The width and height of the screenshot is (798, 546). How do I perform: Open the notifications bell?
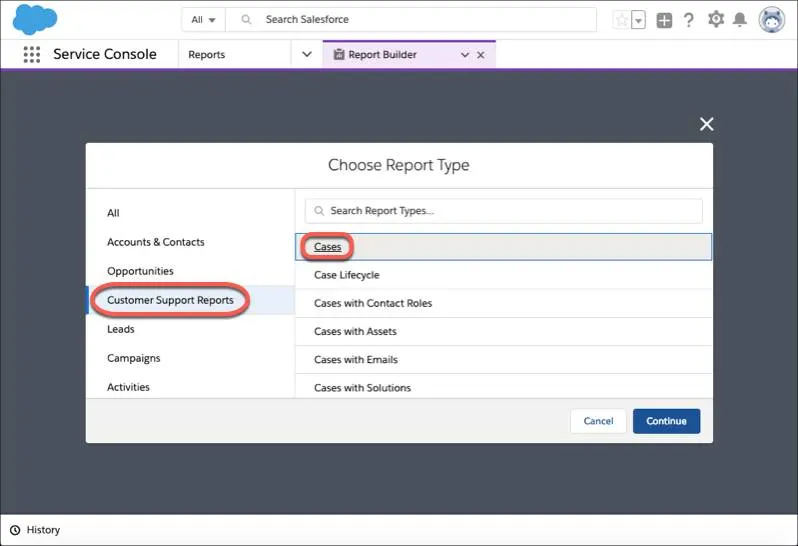pos(739,20)
